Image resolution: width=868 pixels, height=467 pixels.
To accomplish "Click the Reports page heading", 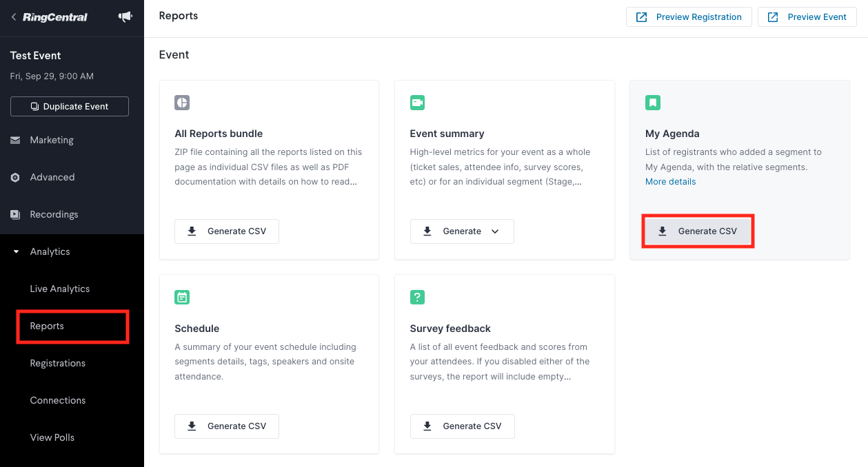I will [x=179, y=16].
